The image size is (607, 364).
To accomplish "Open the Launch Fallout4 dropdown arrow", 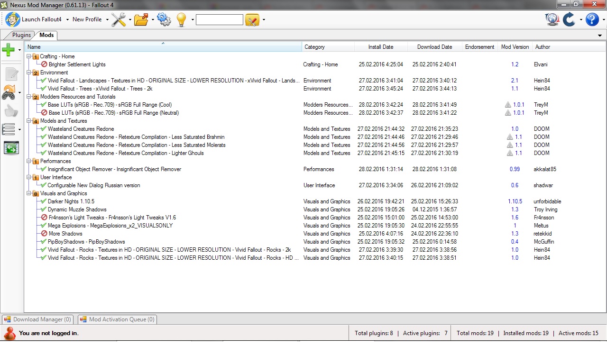I will 67,20.
